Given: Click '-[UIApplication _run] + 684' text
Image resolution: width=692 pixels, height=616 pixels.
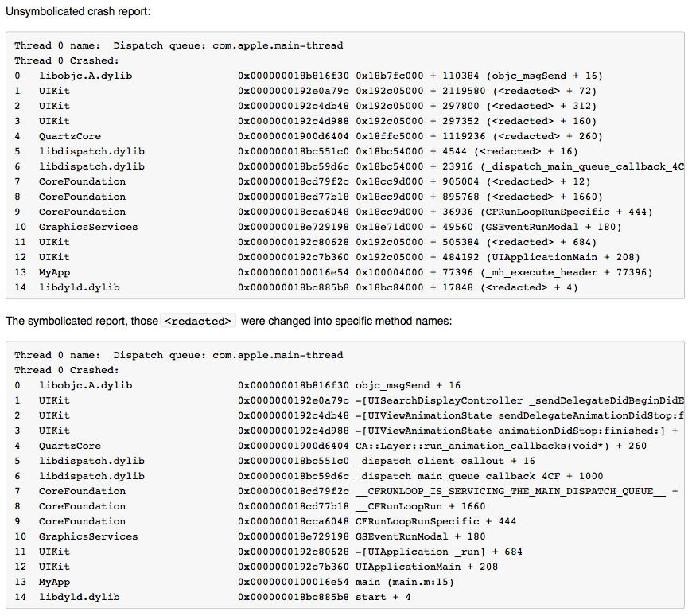Looking at the screenshot, I should pyautogui.click(x=439, y=552).
